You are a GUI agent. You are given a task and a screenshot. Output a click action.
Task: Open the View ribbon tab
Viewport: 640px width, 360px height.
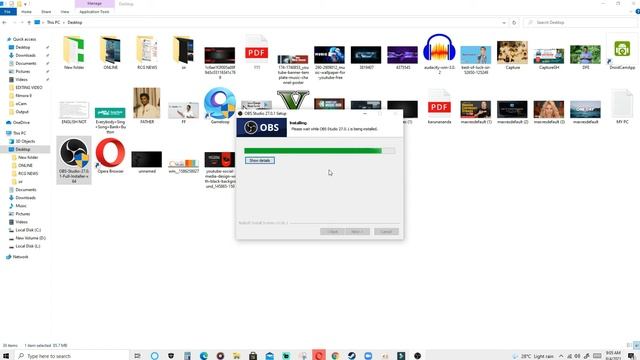[64, 12]
